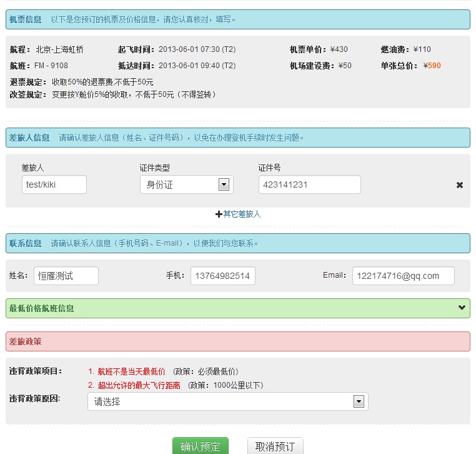Focus the Email field with the qq.com address

(403, 276)
